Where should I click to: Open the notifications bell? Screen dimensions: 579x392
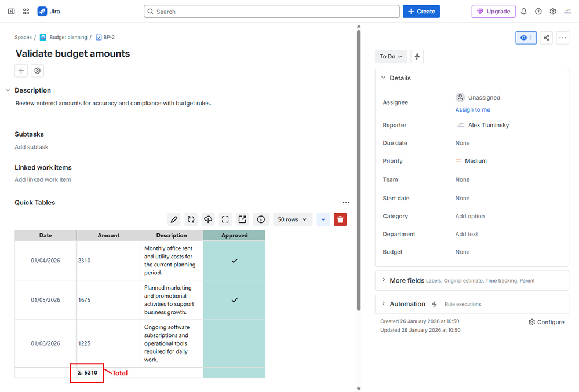(523, 12)
